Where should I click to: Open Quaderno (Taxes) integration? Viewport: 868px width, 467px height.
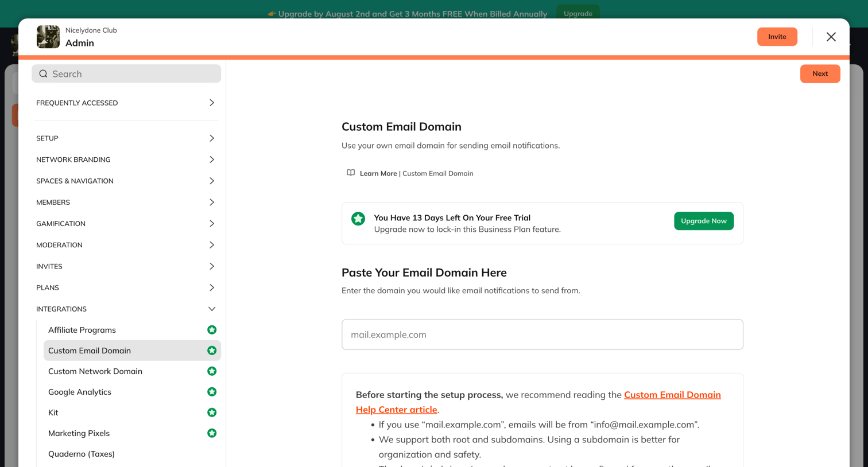click(132, 454)
